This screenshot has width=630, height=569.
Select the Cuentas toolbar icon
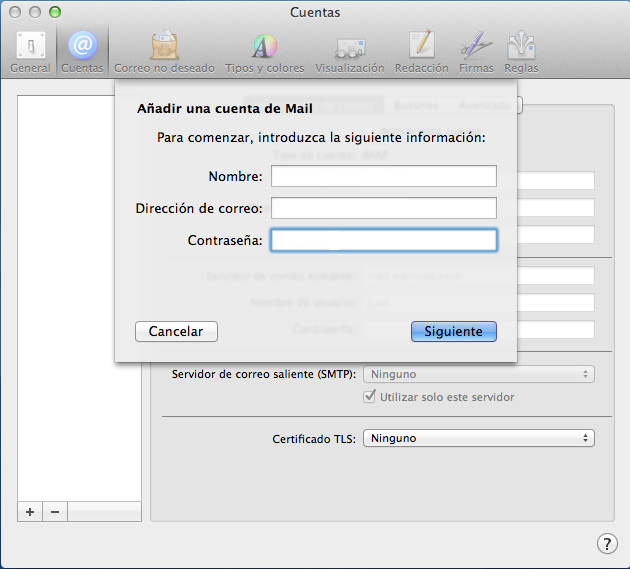(82, 52)
